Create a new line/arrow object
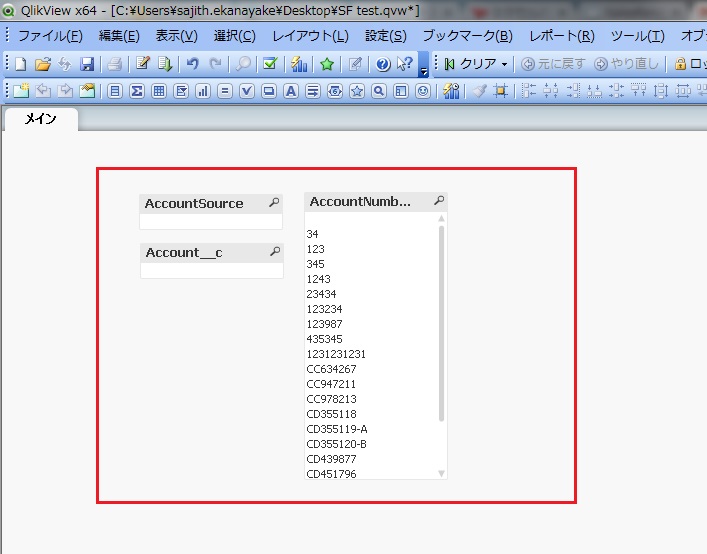Screen dimensions: 707x554 point(313,92)
